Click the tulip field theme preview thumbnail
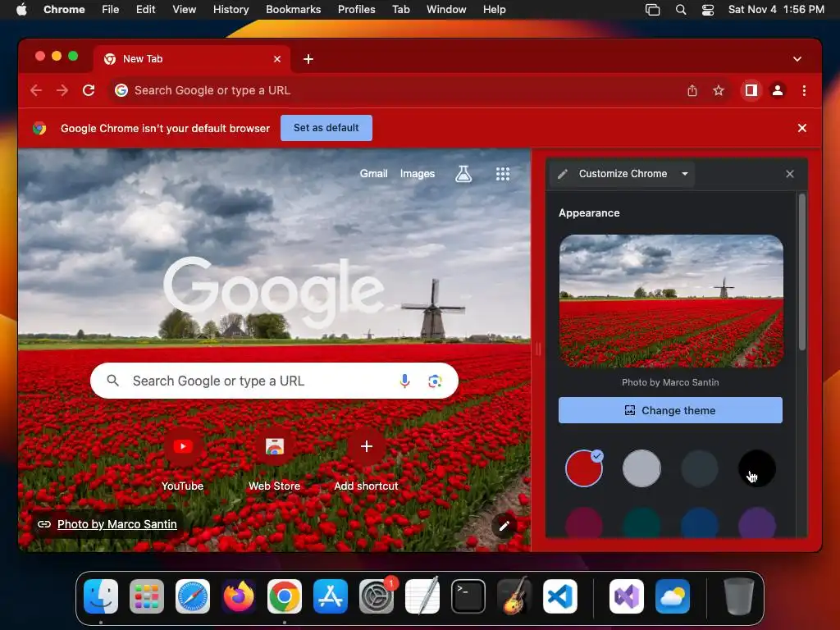840x630 pixels. (671, 301)
